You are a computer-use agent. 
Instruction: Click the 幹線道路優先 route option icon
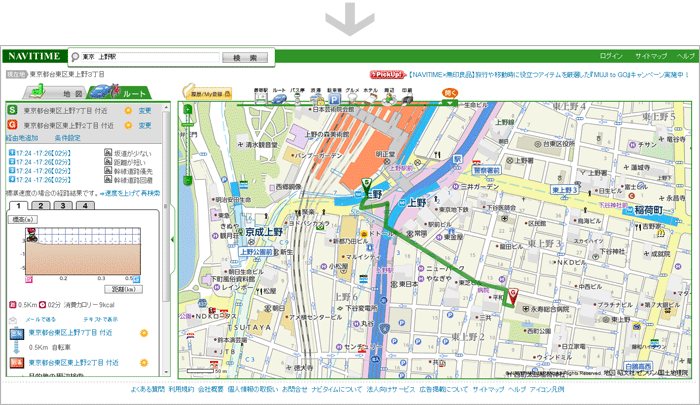click(108, 171)
